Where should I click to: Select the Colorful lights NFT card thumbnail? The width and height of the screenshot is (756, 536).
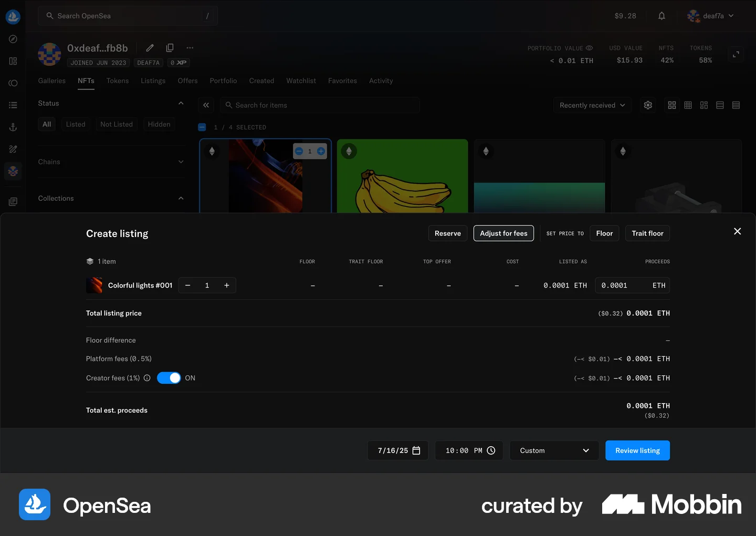[x=266, y=176]
